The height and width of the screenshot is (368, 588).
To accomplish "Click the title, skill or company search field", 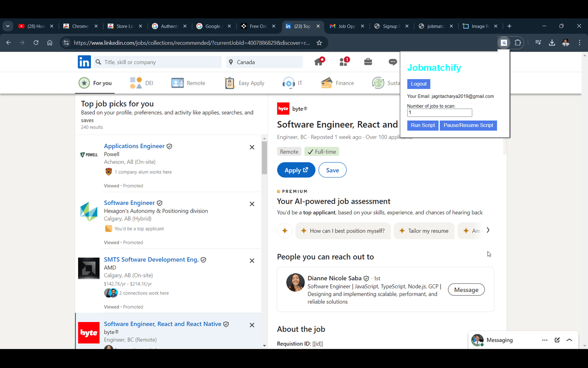I will pos(158,62).
